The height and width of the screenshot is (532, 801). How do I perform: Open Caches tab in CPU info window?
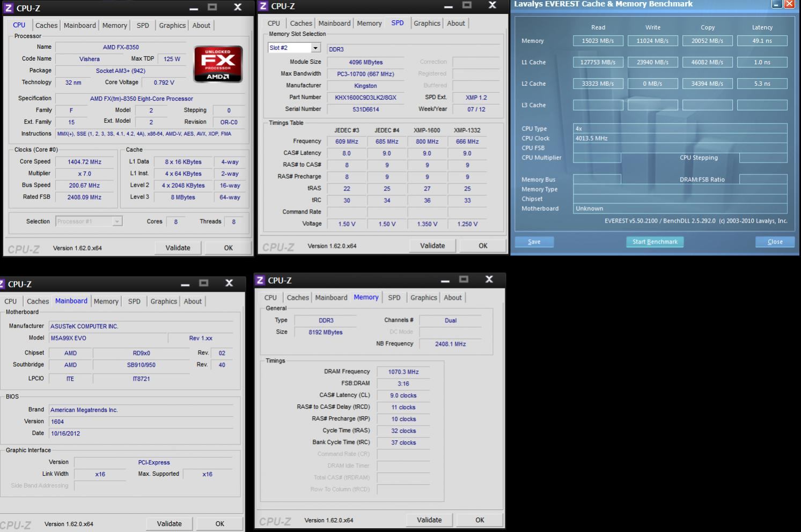coord(46,25)
